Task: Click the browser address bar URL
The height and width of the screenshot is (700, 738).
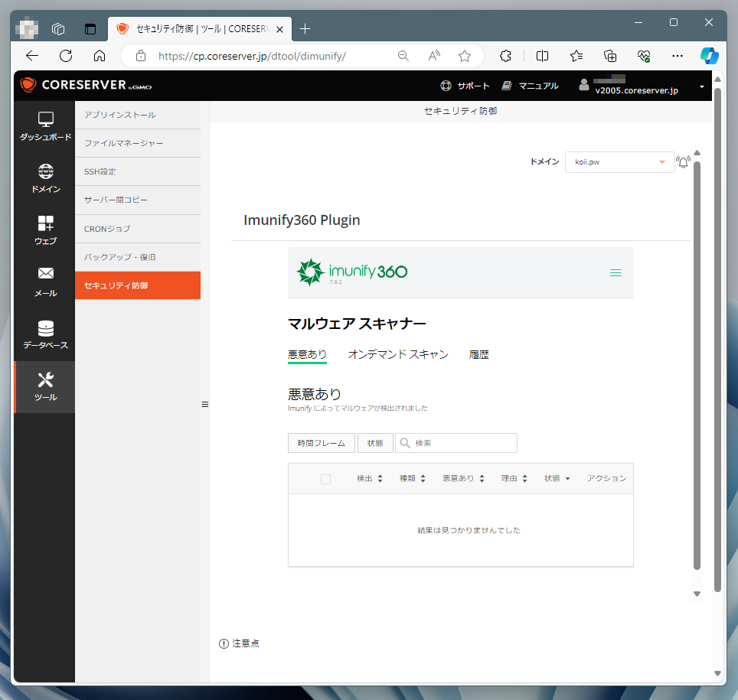Action: coord(252,56)
